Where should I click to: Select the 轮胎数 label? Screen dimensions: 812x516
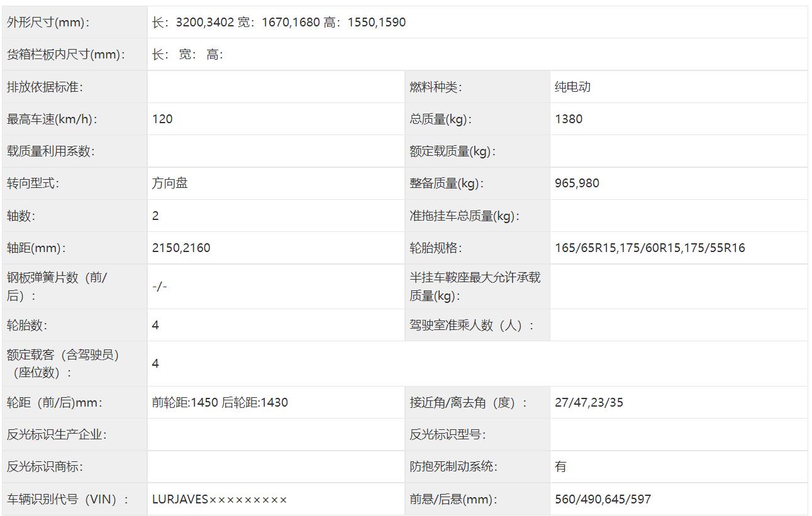(27, 326)
